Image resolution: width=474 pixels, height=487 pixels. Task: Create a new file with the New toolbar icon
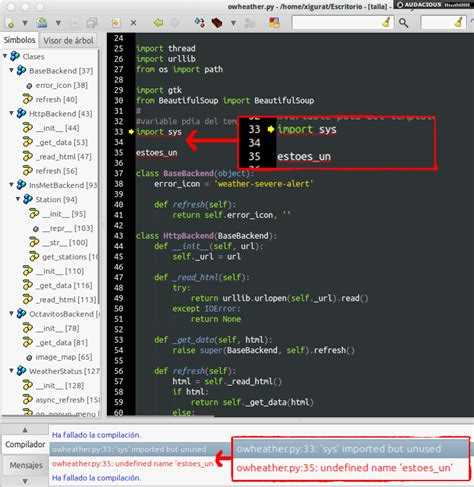(x=11, y=23)
